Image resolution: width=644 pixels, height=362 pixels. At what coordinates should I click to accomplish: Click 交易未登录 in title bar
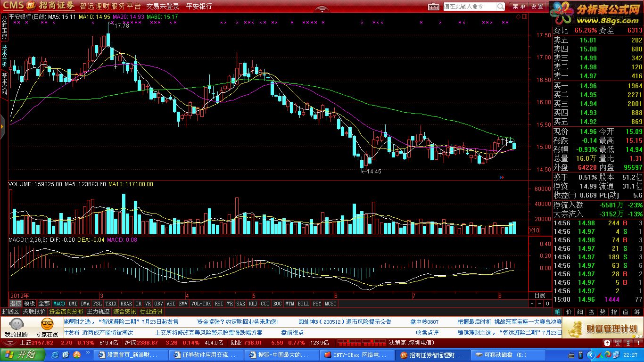click(163, 7)
